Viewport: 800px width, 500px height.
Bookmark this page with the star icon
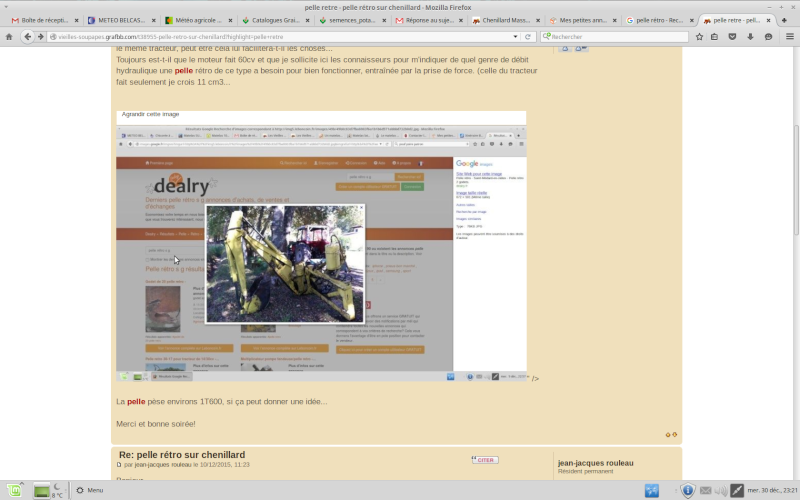coord(699,37)
